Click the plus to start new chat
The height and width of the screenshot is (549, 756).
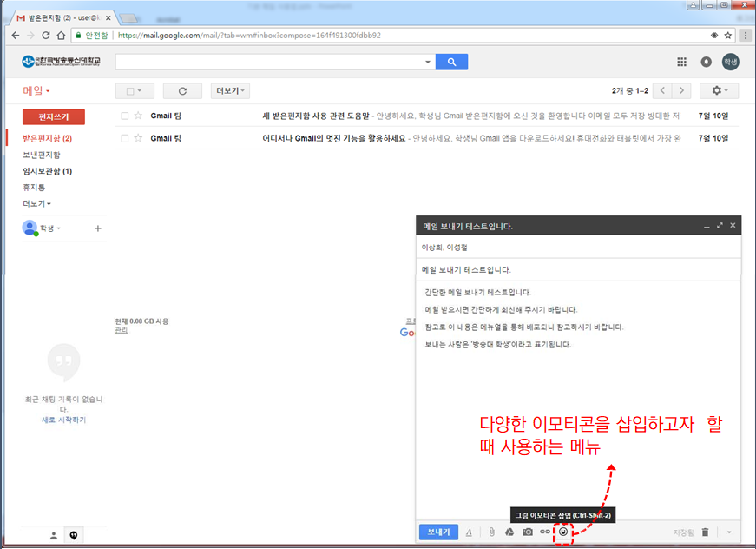pos(98,228)
